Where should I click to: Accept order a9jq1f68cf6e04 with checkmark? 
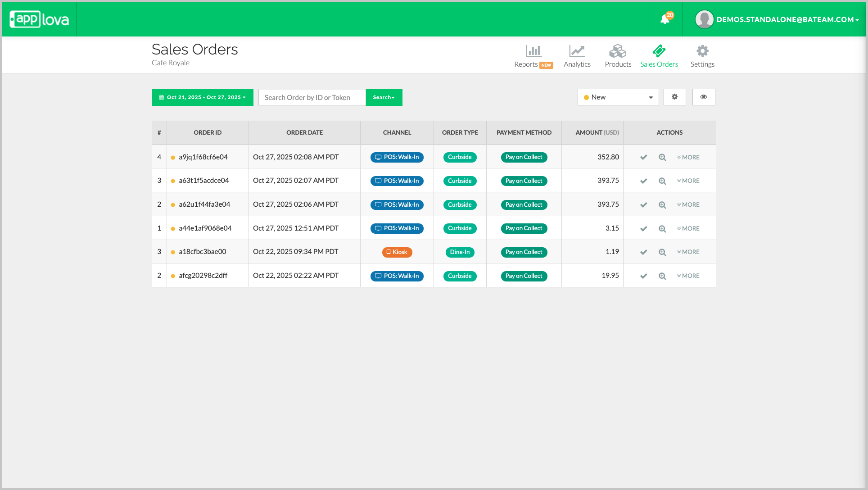click(643, 157)
